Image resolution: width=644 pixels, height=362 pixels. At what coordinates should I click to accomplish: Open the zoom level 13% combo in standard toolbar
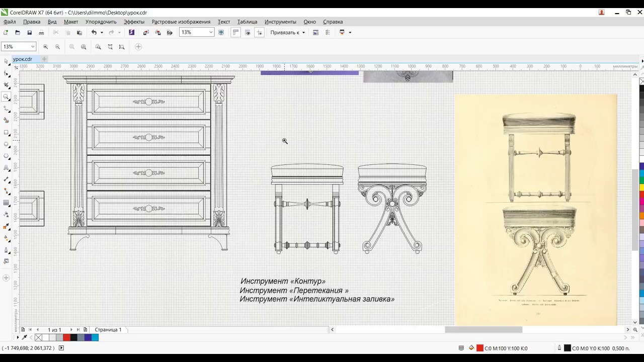pyautogui.click(x=197, y=32)
